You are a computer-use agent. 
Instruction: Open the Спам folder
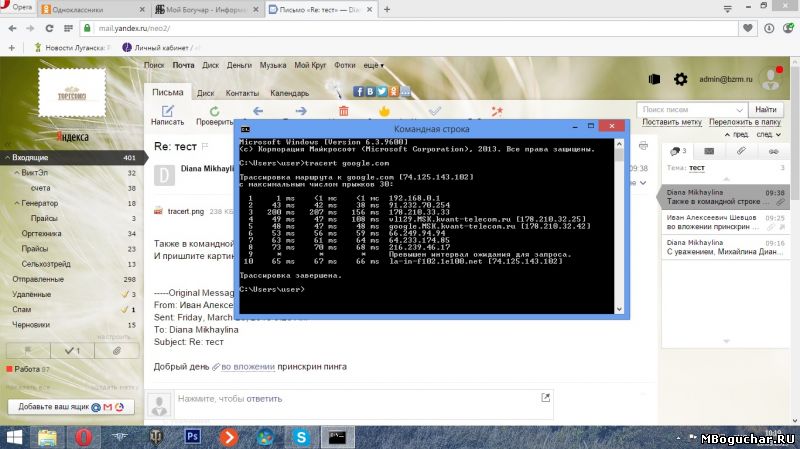pyautogui.click(x=21, y=309)
